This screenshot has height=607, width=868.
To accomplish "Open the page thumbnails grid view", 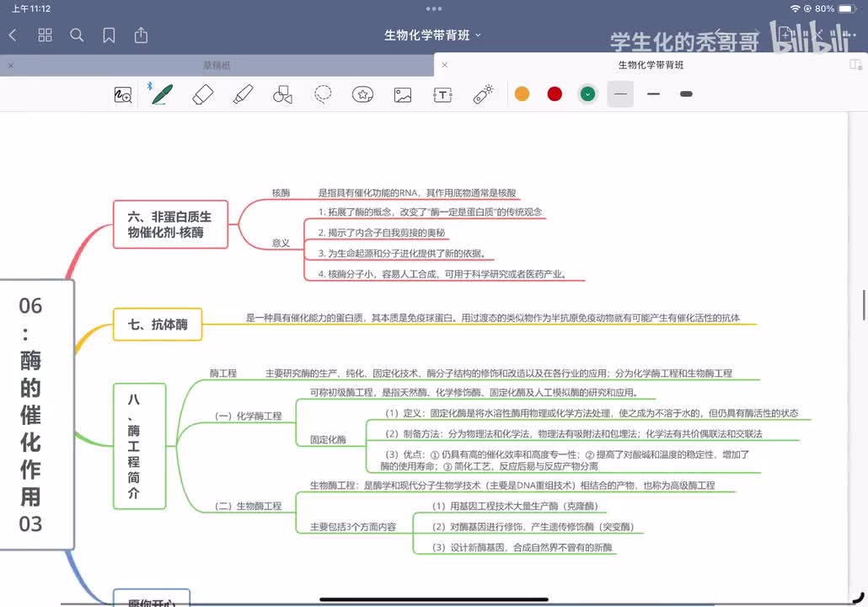I will 45,35.
